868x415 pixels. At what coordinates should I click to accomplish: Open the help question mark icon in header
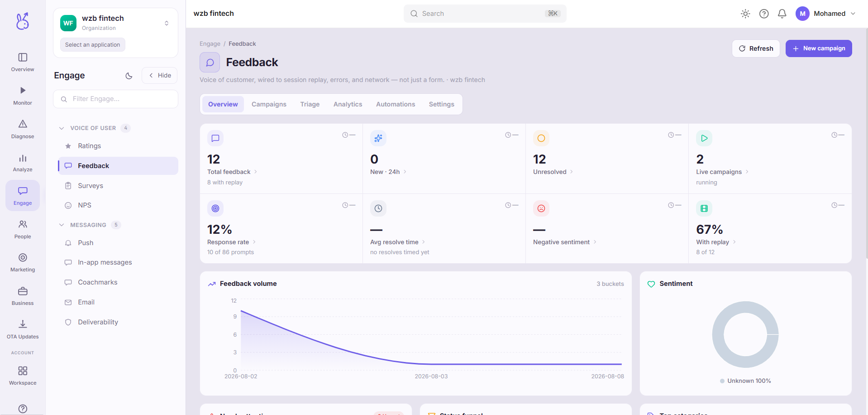(x=764, y=14)
